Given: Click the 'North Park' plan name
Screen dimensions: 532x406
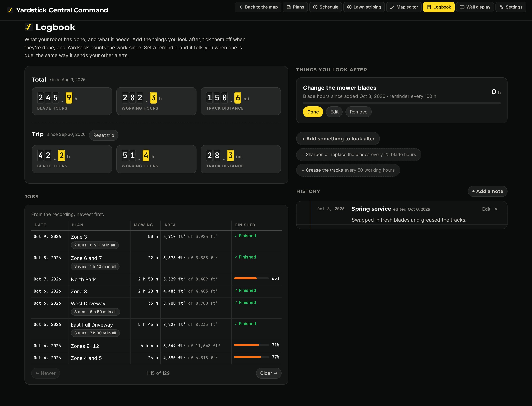Looking at the screenshot, I should [x=83, y=279].
